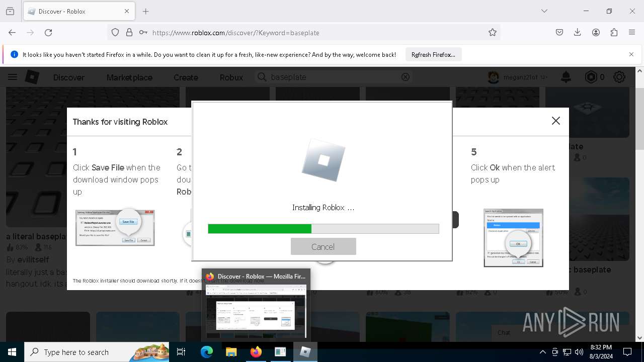Image resolution: width=644 pixels, height=362 pixels.
Task: Open Firefox account menu
Action: pos(596,32)
